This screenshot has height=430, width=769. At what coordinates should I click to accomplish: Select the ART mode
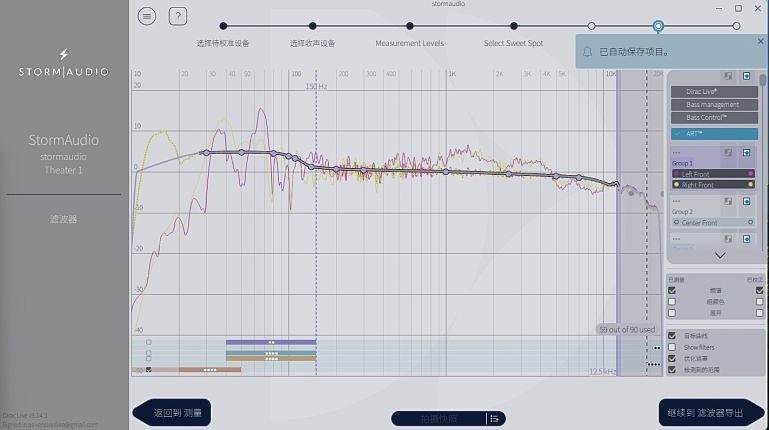(x=714, y=133)
